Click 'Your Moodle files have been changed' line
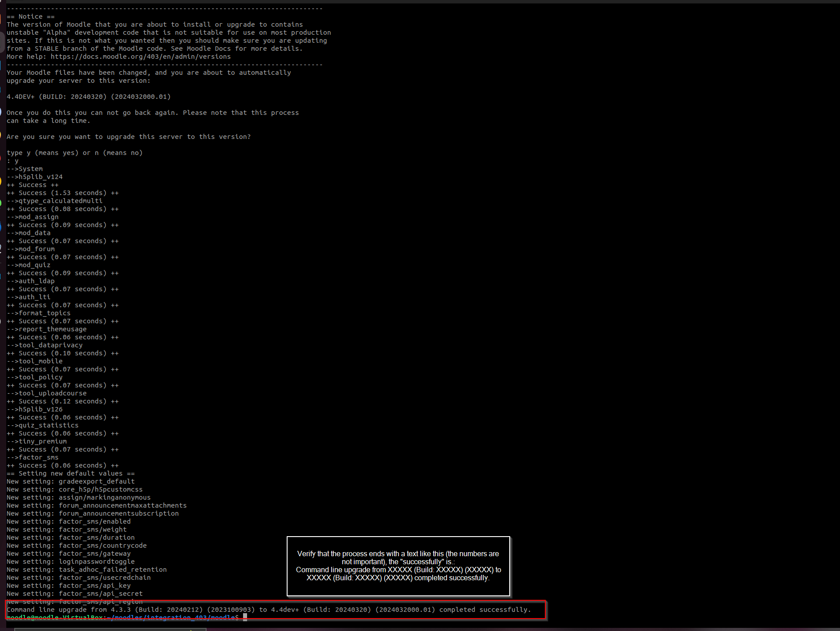Image resolution: width=840 pixels, height=631 pixels. [149, 73]
